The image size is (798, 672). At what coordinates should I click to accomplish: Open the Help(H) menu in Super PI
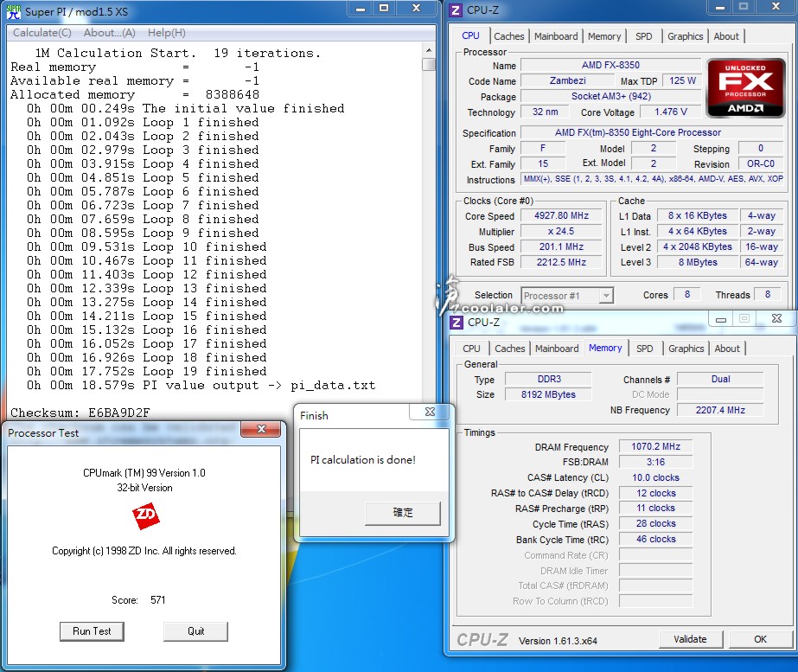166,33
